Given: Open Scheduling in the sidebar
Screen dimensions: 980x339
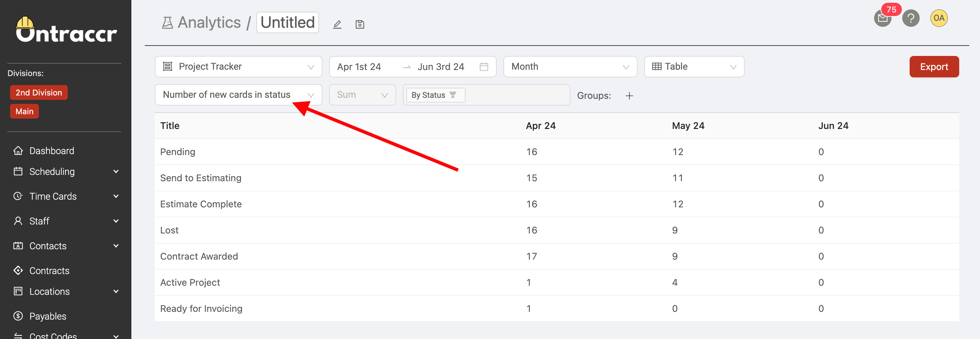Looking at the screenshot, I should click(x=52, y=172).
